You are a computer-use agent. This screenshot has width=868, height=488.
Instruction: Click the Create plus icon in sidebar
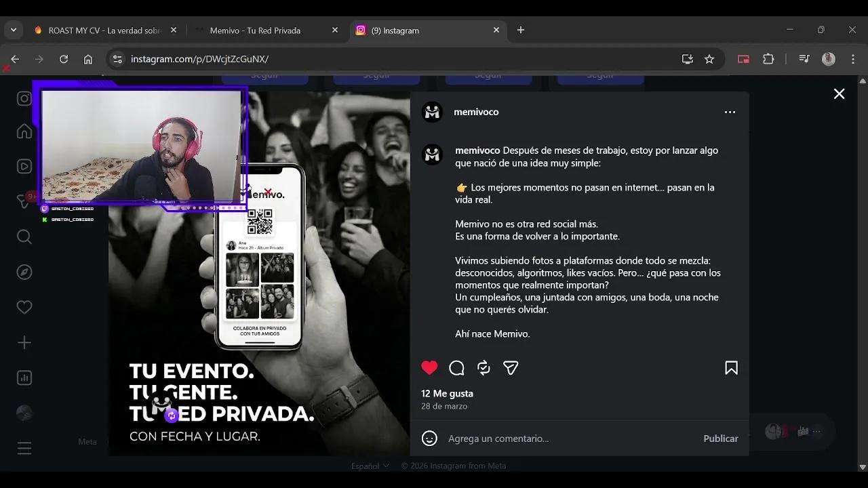pos(24,342)
